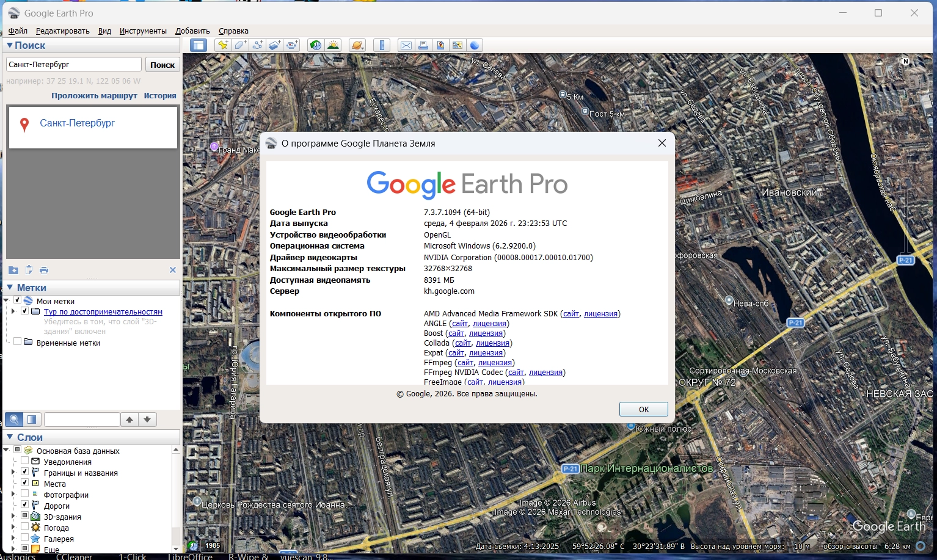Select the Add Path tool
This screenshot has width=937, height=560.
click(x=257, y=45)
